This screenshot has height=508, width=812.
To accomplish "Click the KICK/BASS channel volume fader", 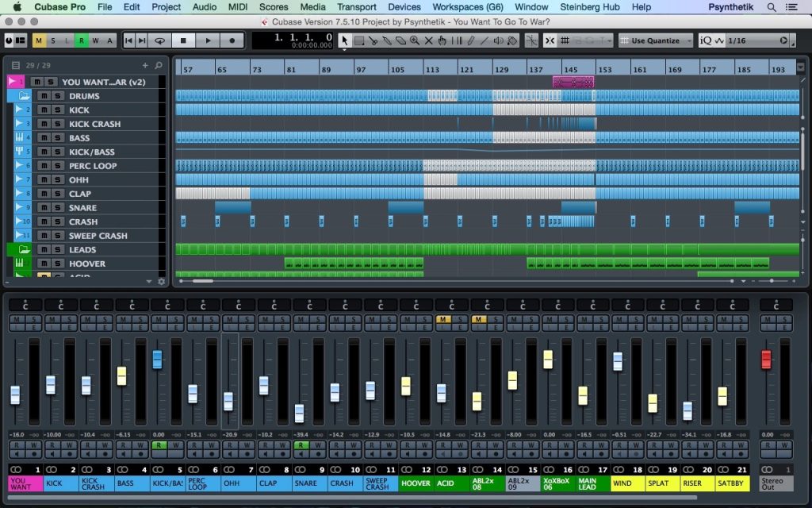I will tap(158, 360).
